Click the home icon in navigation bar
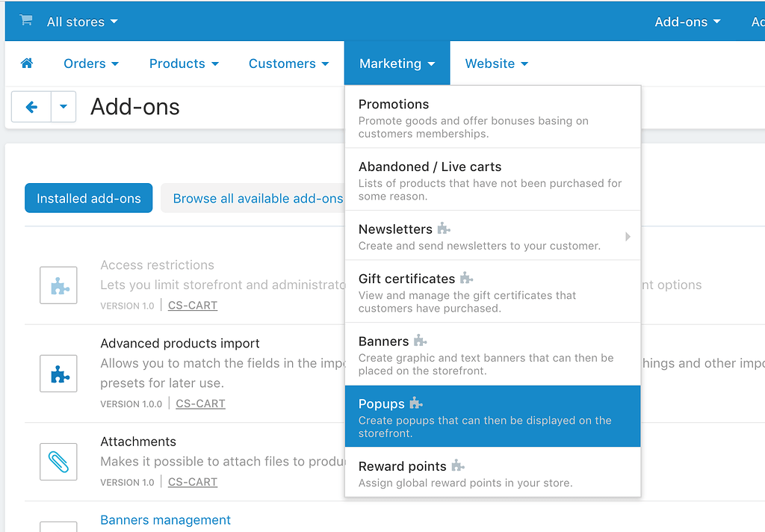The height and width of the screenshot is (532, 765). tap(26, 64)
